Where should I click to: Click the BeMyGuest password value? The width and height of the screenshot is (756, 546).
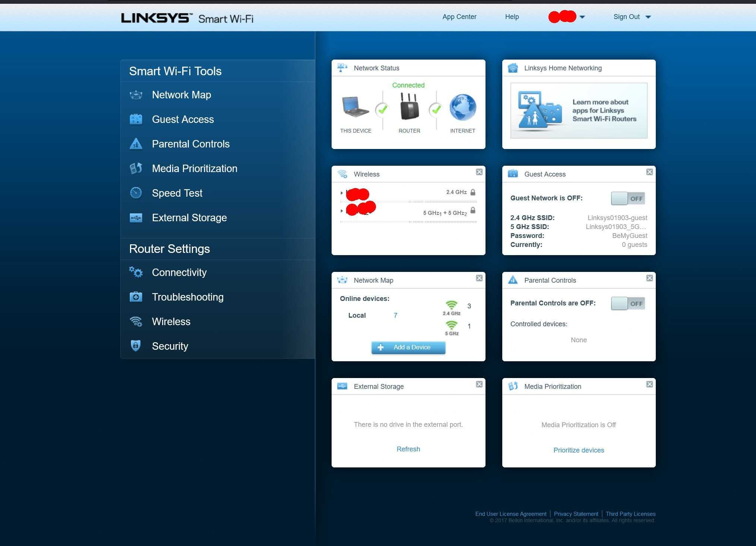click(630, 236)
